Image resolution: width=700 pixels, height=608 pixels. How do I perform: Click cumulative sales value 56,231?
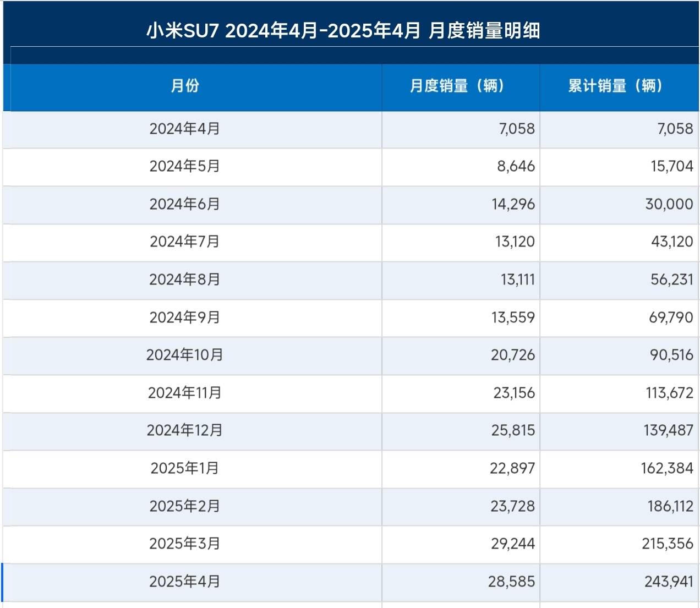(x=672, y=280)
